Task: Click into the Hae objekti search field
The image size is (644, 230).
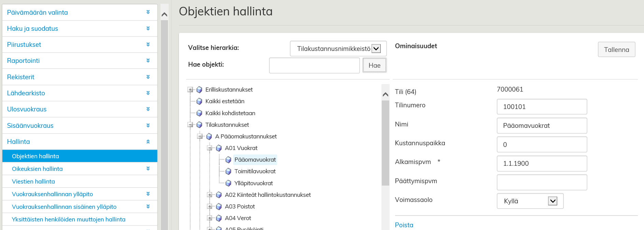Action: coord(314,65)
